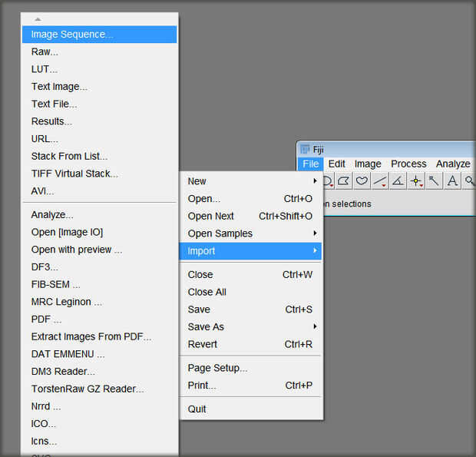This screenshot has width=476, height=457.
Task: Select Text File... import option
Action: (100, 104)
